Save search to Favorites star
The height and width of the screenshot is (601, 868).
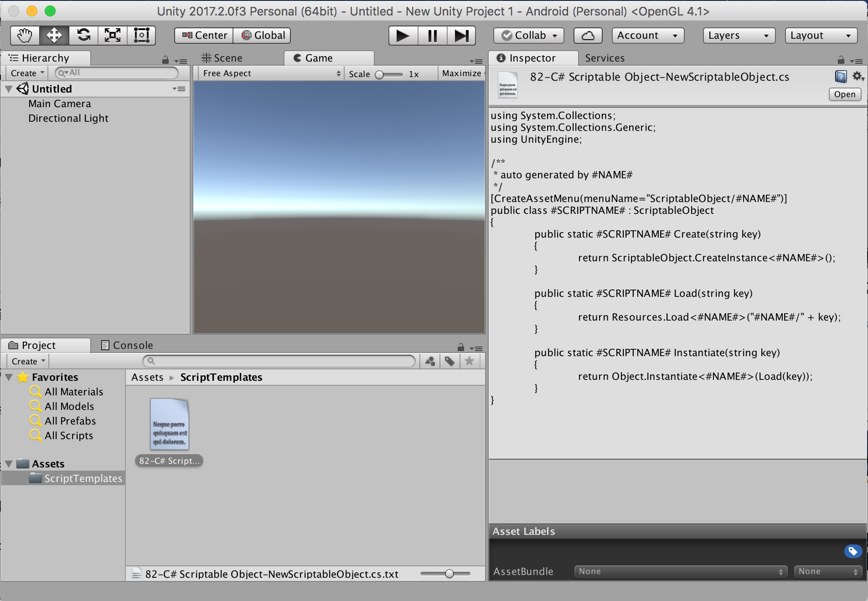(470, 361)
